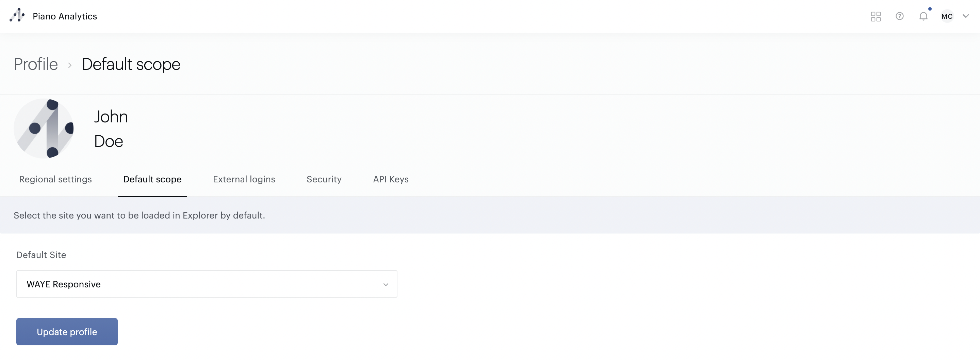Click the John Doe user name
980x360 pixels.
(111, 129)
